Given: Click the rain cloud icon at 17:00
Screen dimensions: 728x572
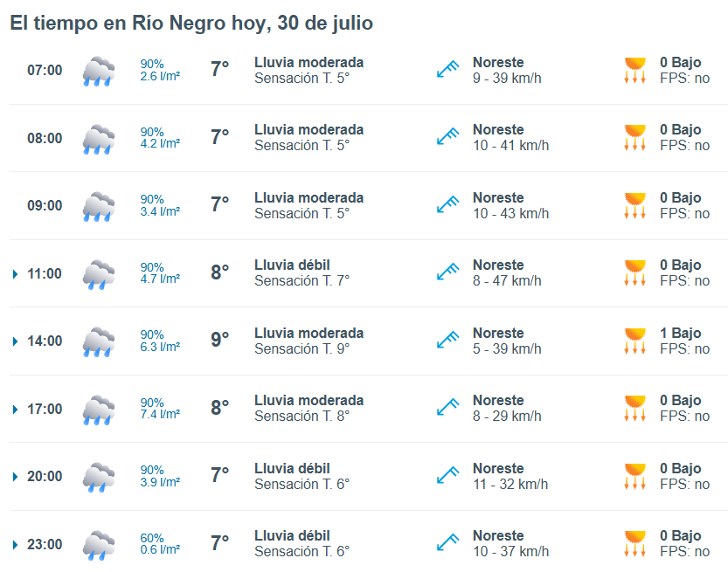Looking at the screenshot, I should click(x=99, y=410).
